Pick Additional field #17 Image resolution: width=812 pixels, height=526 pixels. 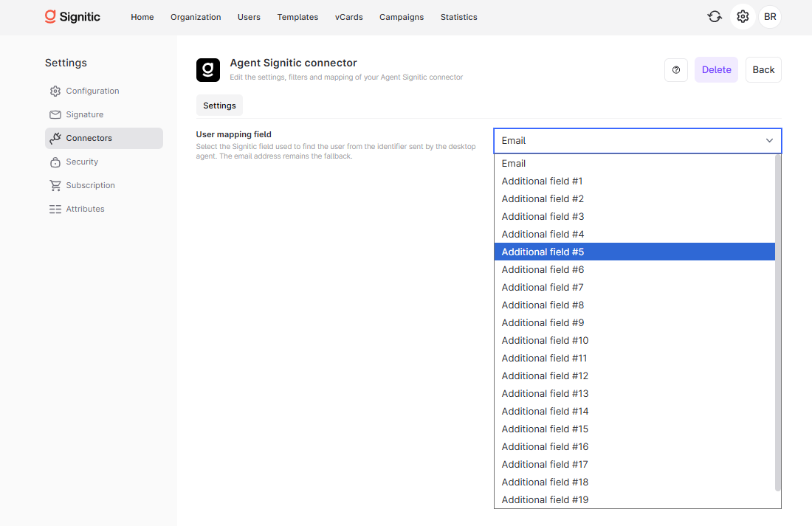pos(634,464)
